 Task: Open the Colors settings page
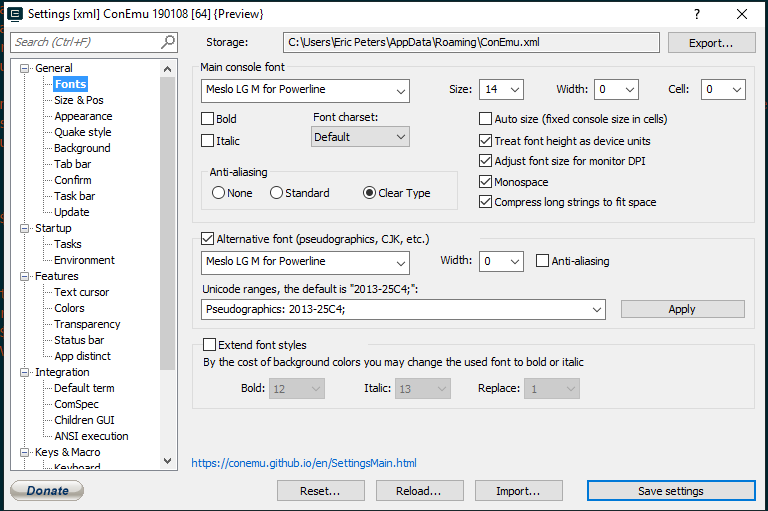[x=69, y=308]
